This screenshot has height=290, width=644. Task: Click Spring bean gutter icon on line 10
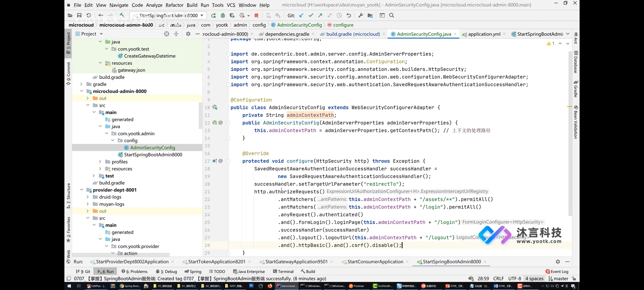click(215, 107)
